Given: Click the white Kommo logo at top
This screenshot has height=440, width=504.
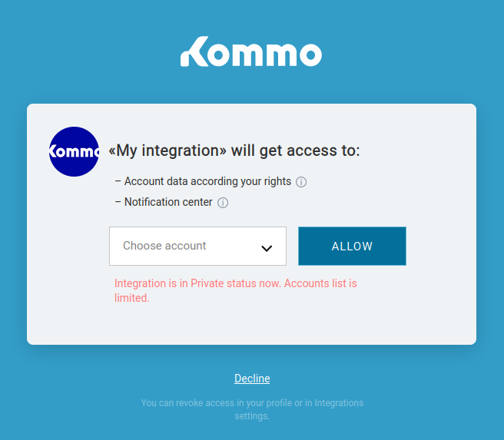Looking at the screenshot, I should [251, 51].
